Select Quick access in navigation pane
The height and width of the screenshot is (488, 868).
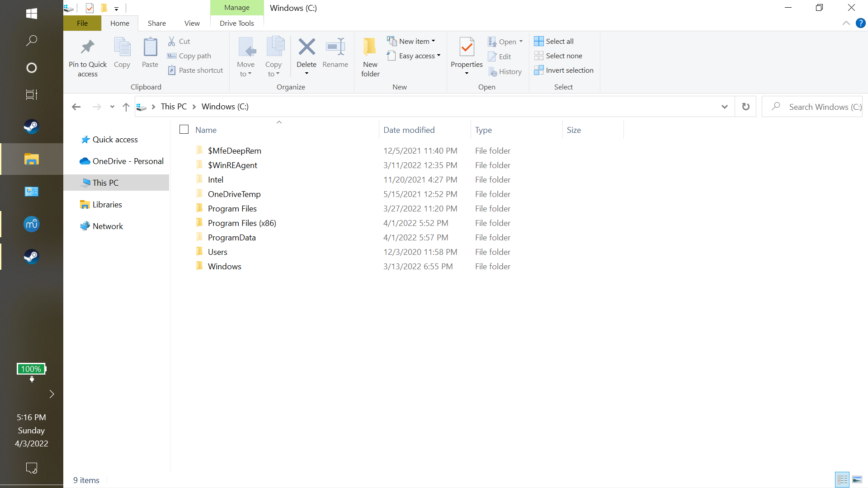pos(115,140)
